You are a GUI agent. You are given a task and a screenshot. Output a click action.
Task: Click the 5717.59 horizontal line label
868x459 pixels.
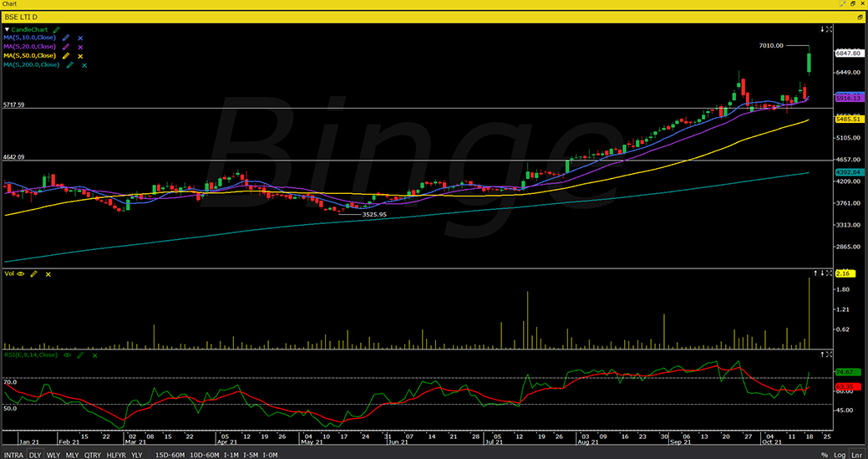(13, 105)
